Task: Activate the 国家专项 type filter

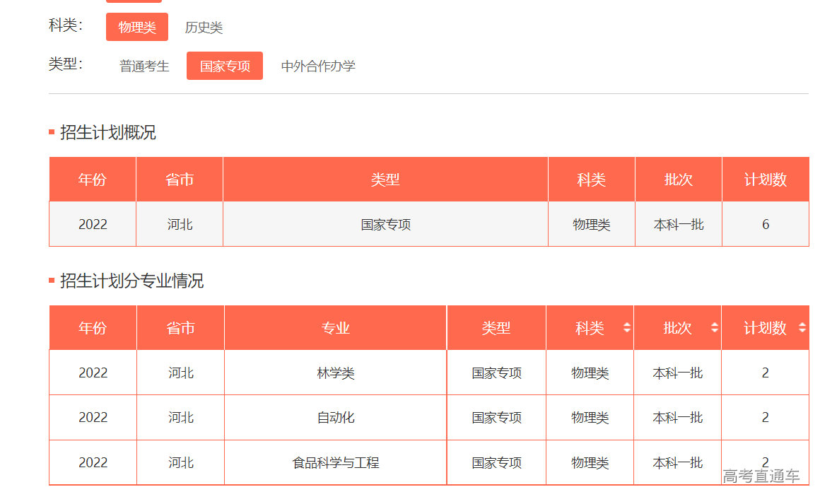Action: [x=224, y=65]
